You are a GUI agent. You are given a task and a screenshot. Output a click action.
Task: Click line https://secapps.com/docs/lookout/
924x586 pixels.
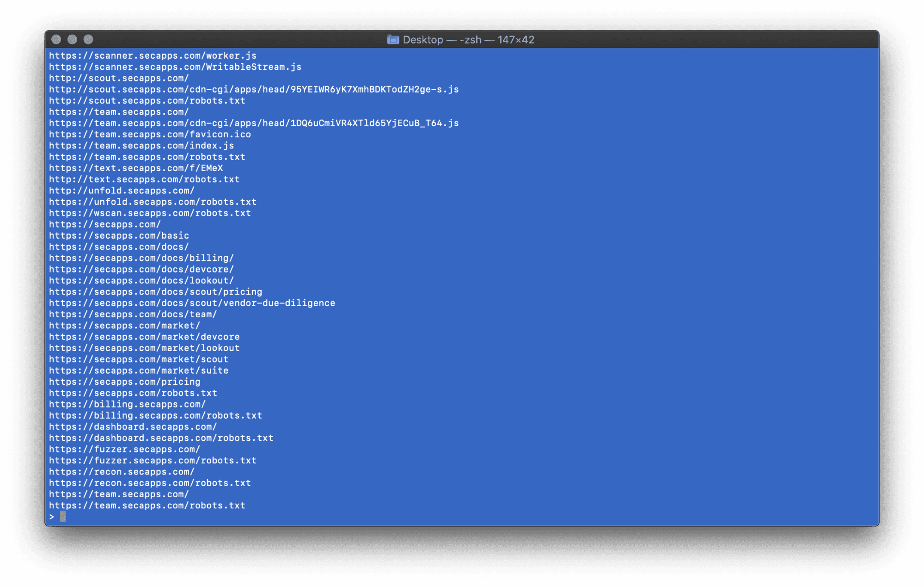pos(141,281)
